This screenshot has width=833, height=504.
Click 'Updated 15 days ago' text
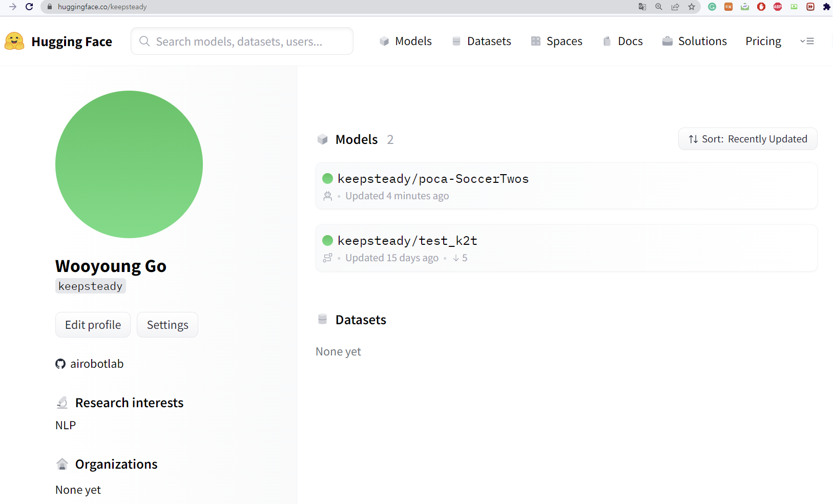(x=392, y=258)
